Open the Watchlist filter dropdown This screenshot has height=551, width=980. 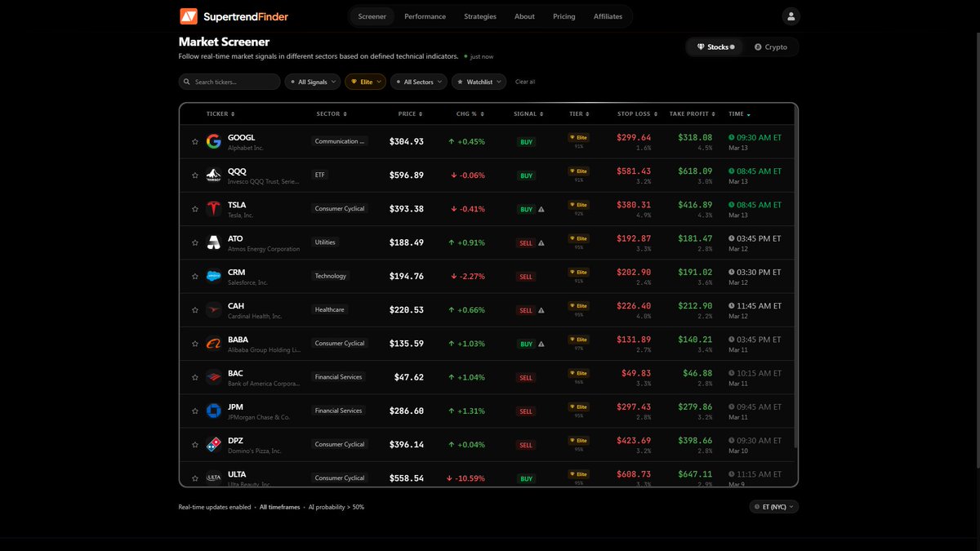pyautogui.click(x=479, y=82)
